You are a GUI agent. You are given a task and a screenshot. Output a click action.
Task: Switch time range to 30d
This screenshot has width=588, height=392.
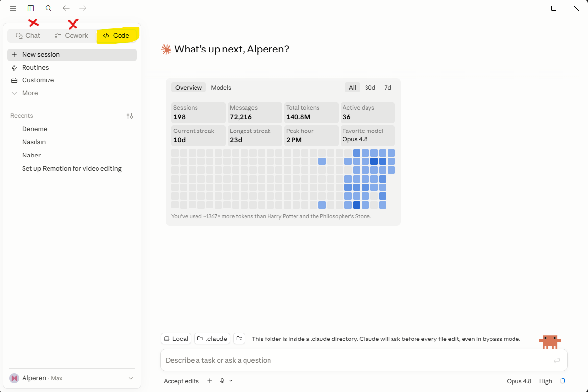coord(370,88)
